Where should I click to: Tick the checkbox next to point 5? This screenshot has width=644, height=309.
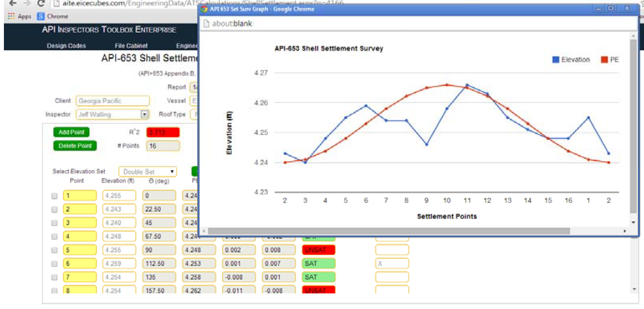click(55, 250)
